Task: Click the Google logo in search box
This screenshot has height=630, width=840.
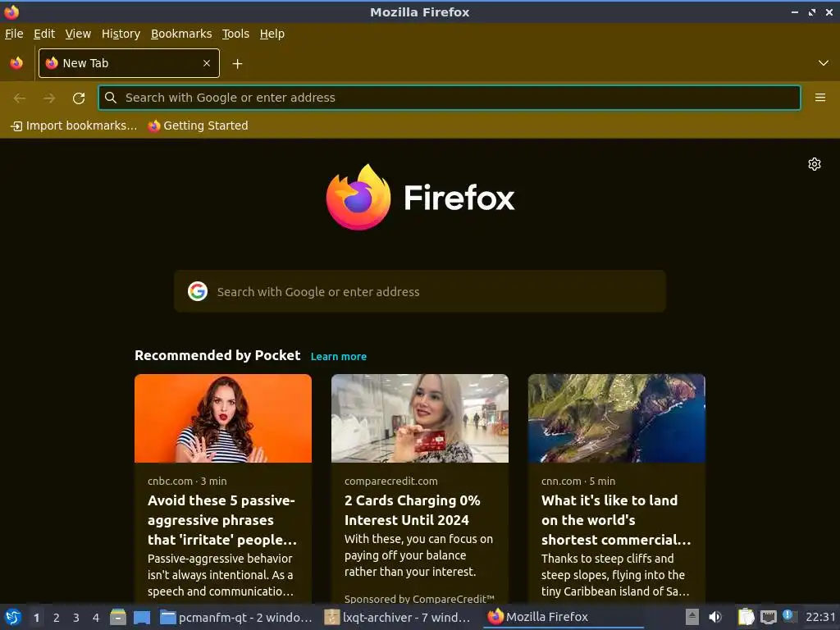Action: tap(198, 291)
